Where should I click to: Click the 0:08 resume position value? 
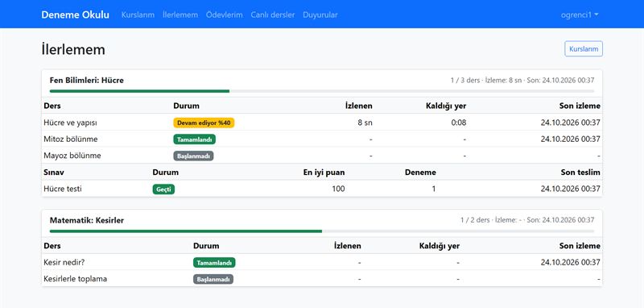pos(460,123)
